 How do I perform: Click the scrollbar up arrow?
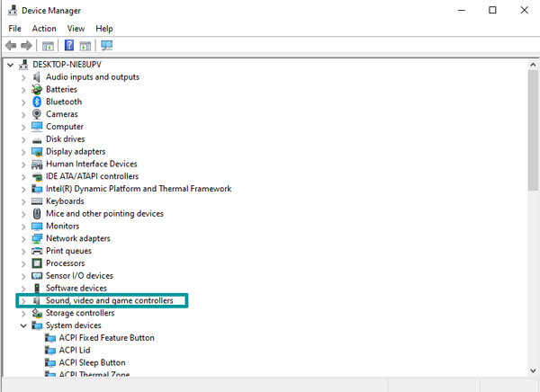coord(533,65)
